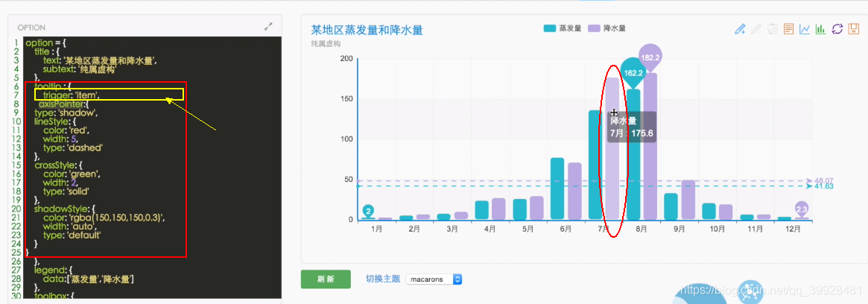This screenshot has height=304, width=868.
Task: Open the macarons theme dropdown
Action: (434, 279)
